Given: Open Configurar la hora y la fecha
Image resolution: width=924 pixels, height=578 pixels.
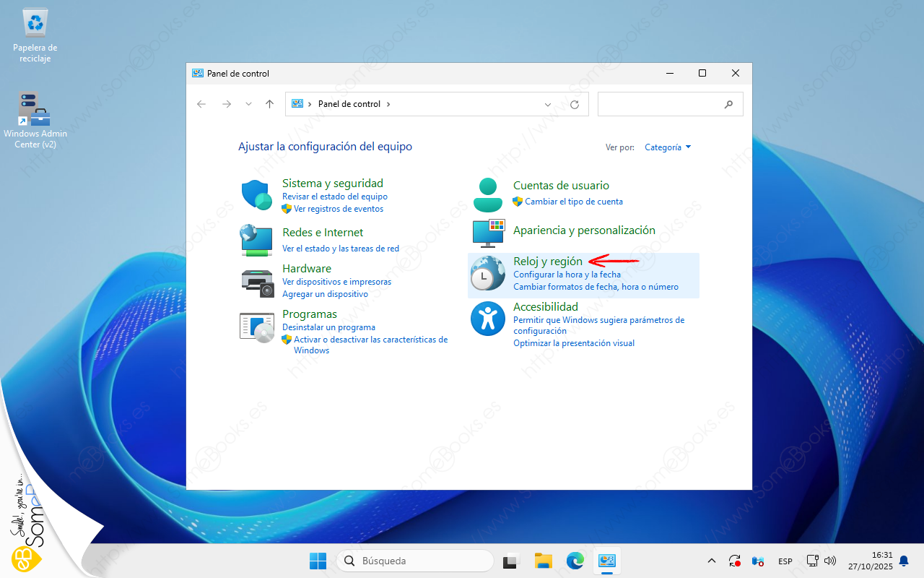Looking at the screenshot, I should tap(567, 275).
